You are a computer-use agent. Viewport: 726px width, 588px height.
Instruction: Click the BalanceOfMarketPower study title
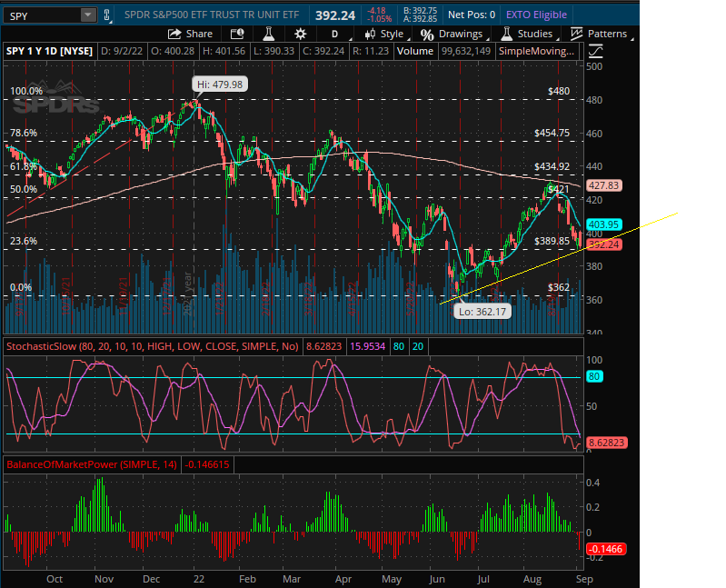(x=92, y=464)
